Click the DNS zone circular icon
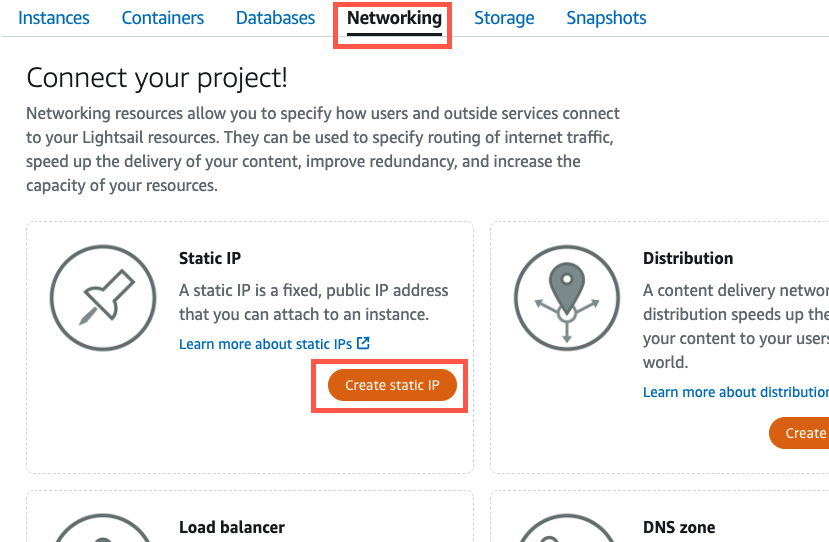829x542 pixels. (x=566, y=530)
